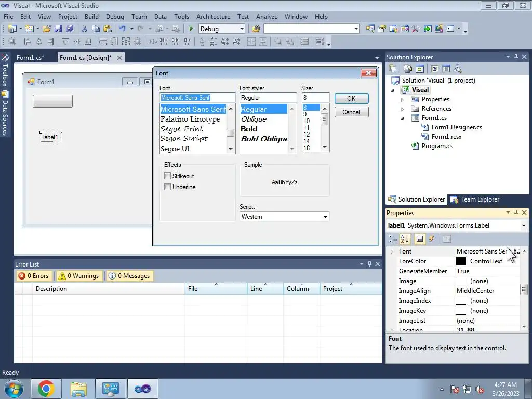
Task: Toggle the 0 Errors filter
Action: pos(34,276)
